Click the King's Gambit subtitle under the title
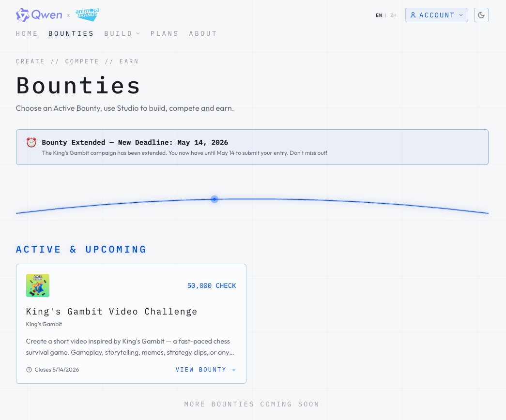Viewport: 506px width, 420px height. 44,324
